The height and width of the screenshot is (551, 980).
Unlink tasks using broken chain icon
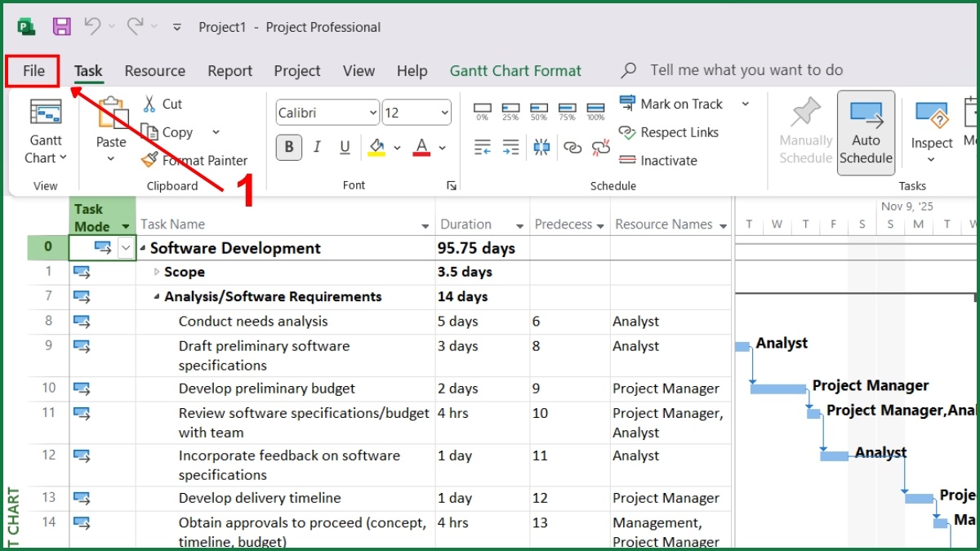(600, 146)
